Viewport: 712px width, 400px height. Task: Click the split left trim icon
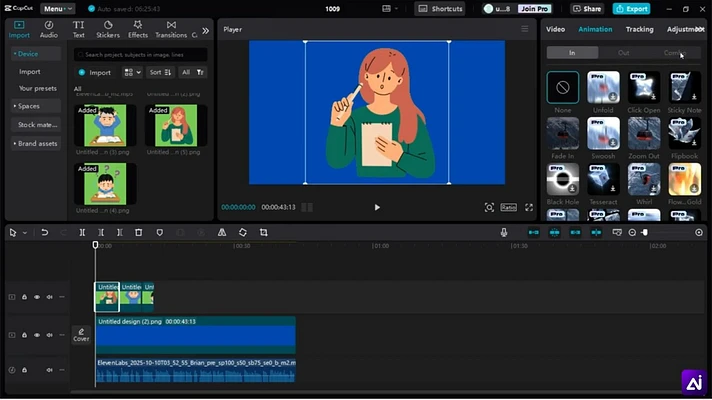tap(101, 232)
